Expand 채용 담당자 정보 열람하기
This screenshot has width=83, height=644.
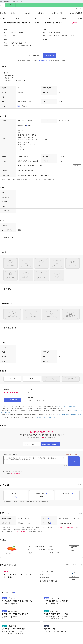pos(50,444)
